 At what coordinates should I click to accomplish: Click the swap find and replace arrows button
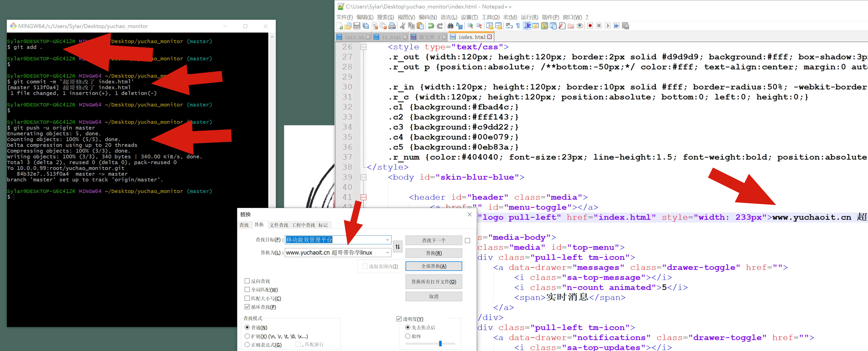(398, 247)
